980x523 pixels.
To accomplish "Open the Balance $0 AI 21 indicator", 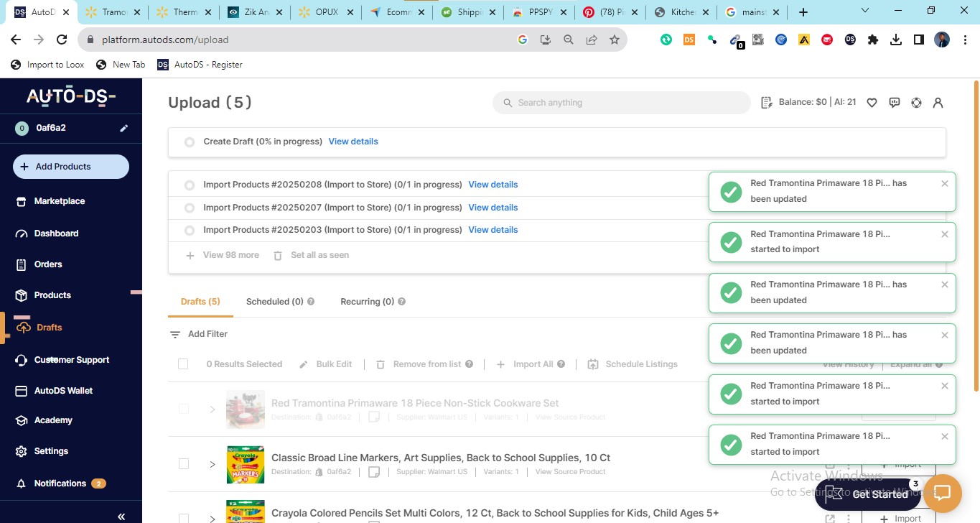I will click(x=808, y=102).
